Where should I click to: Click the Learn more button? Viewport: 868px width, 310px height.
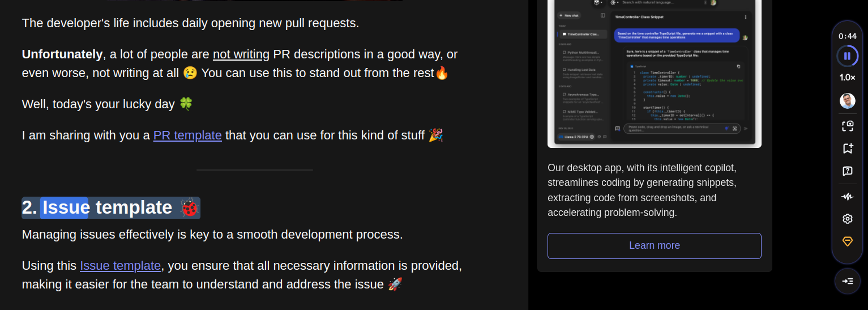point(654,245)
